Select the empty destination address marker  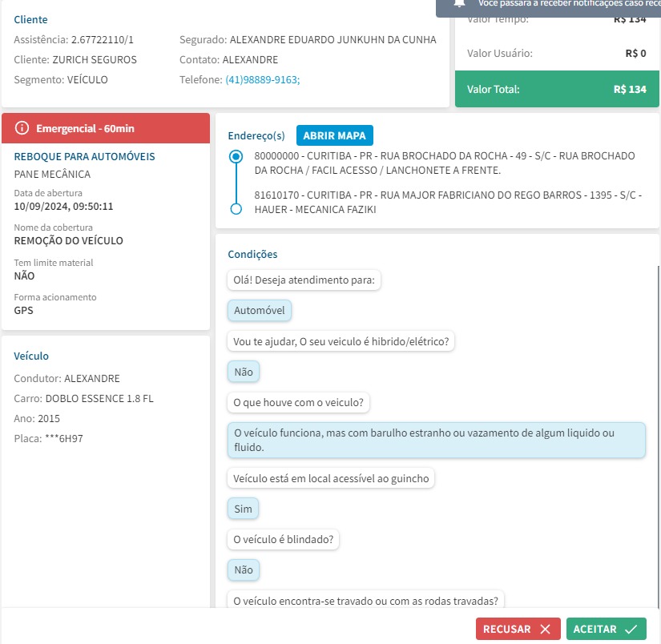(x=236, y=209)
